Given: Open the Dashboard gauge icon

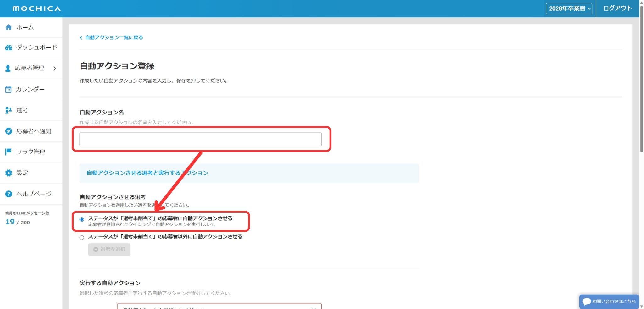Looking at the screenshot, I should pos(9,47).
